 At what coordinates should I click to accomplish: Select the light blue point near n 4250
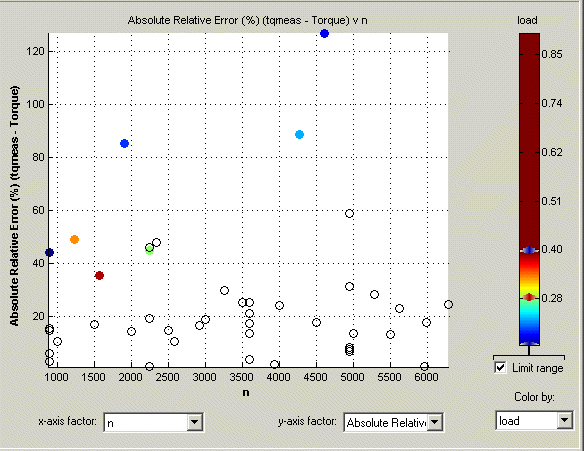[299, 134]
